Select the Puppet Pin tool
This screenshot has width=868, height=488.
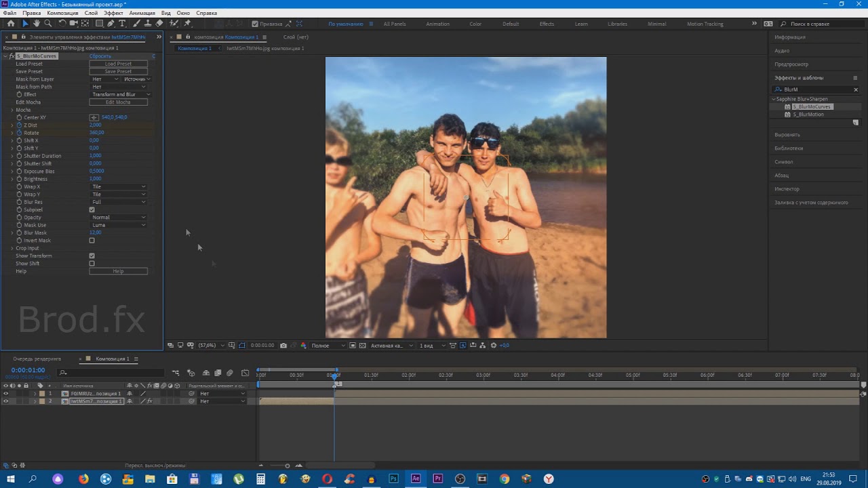pos(188,24)
